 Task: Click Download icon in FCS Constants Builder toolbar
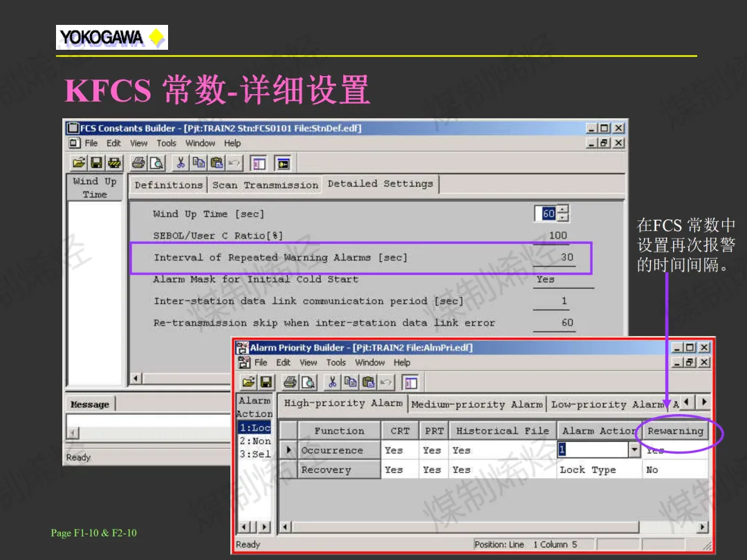tap(114, 163)
